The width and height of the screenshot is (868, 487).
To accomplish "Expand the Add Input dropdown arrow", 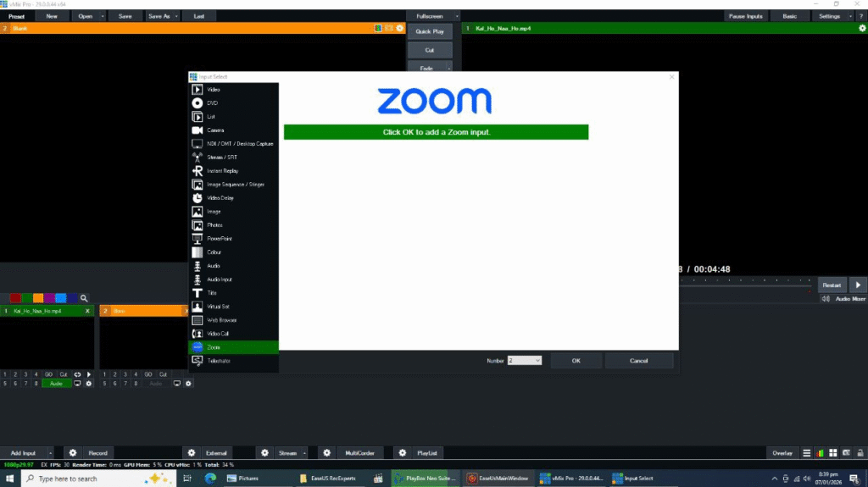I will click(52, 453).
